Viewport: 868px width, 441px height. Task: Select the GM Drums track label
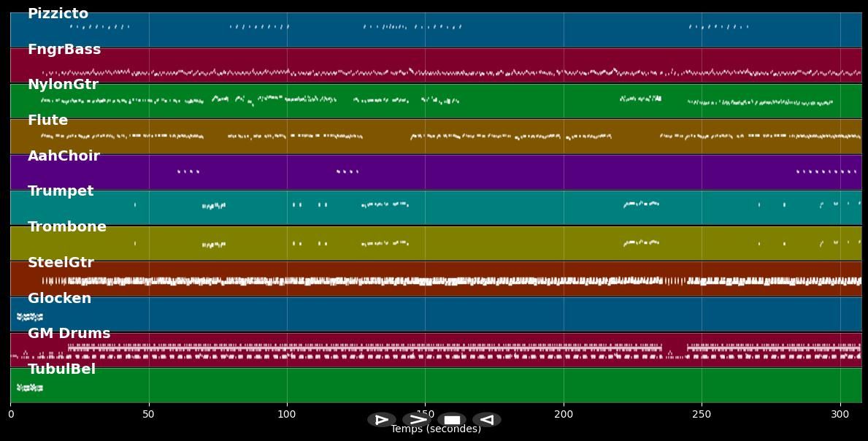69,334
